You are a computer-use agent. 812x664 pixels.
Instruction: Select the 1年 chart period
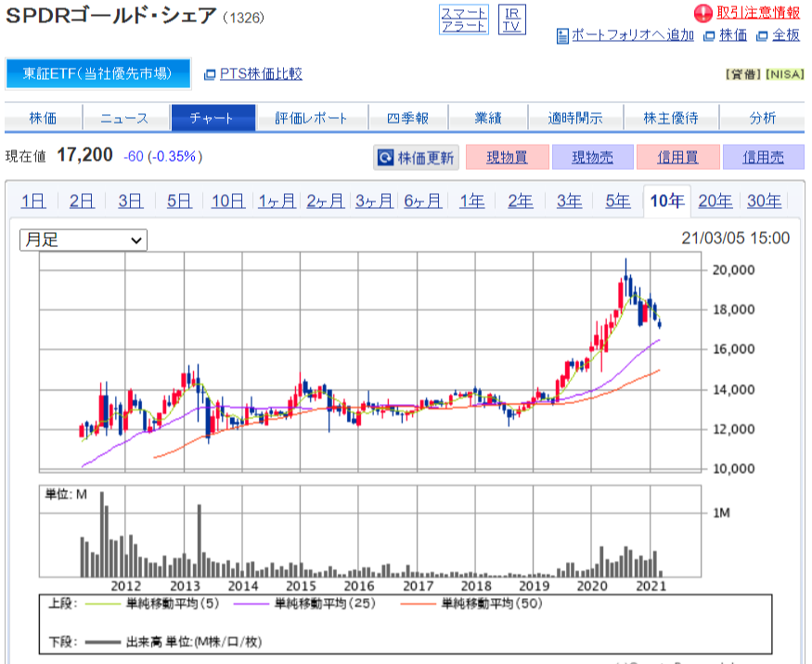pos(471,201)
